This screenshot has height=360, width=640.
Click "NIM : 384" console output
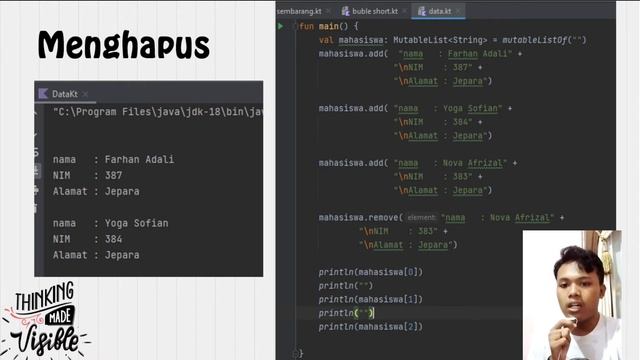[x=87, y=239]
